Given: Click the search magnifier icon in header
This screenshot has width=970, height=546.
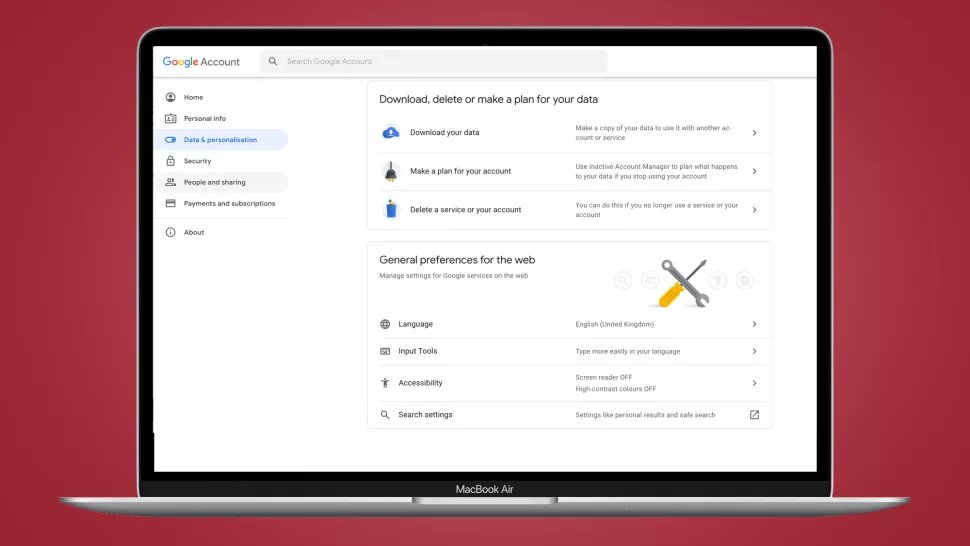Looking at the screenshot, I should click(273, 61).
